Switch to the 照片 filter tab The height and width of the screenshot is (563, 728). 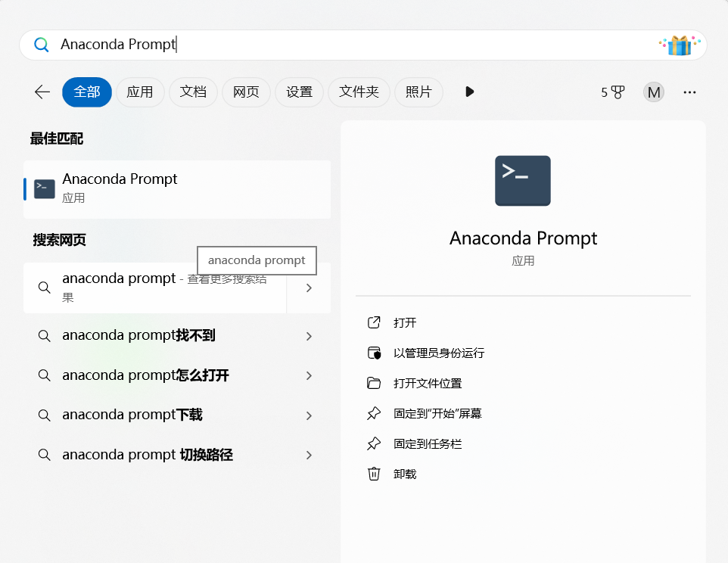pyautogui.click(x=418, y=92)
